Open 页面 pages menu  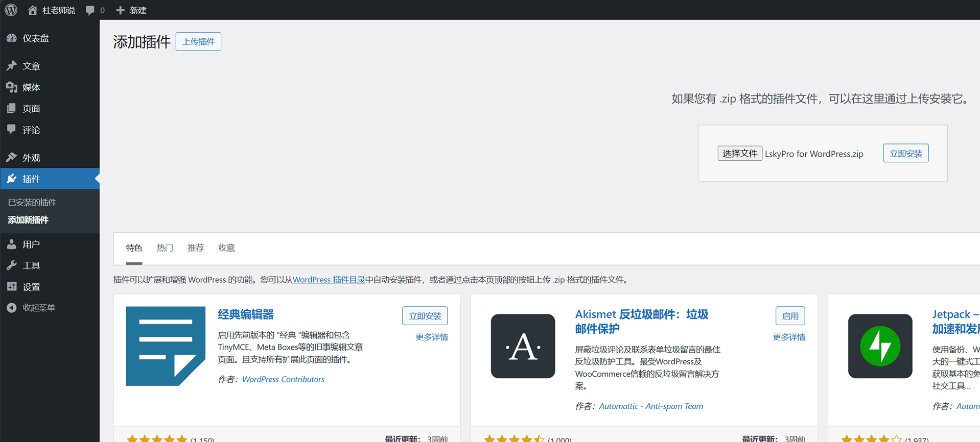pos(50,109)
